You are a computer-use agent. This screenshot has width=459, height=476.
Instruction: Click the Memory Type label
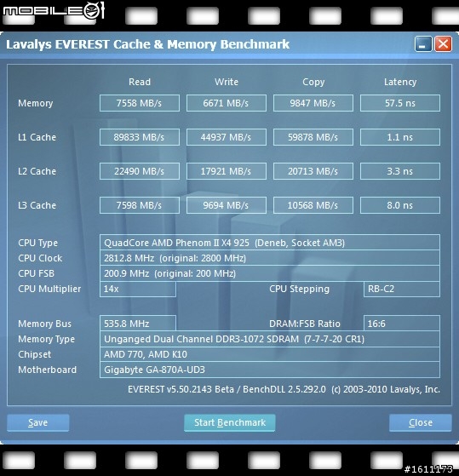coord(46,339)
